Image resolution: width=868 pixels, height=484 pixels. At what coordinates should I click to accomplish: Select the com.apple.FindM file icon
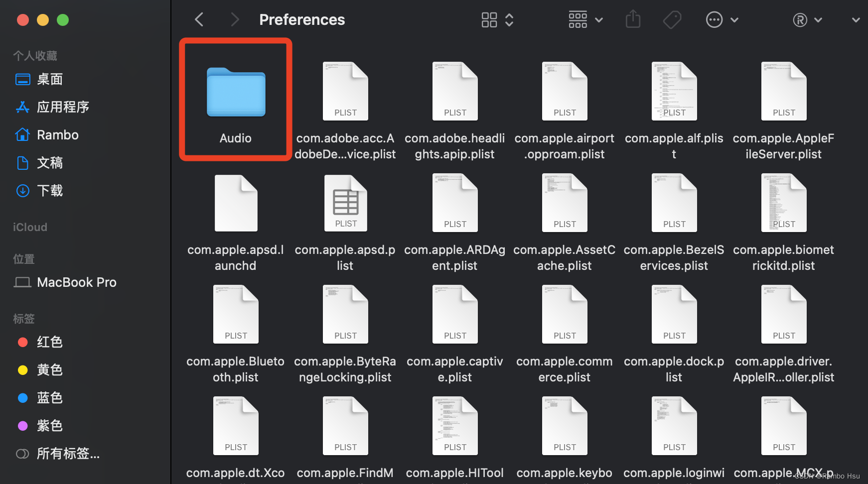pyautogui.click(x=345, y=426)
